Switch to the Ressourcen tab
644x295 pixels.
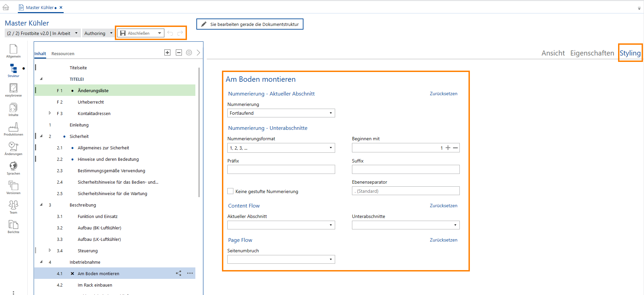63,54
